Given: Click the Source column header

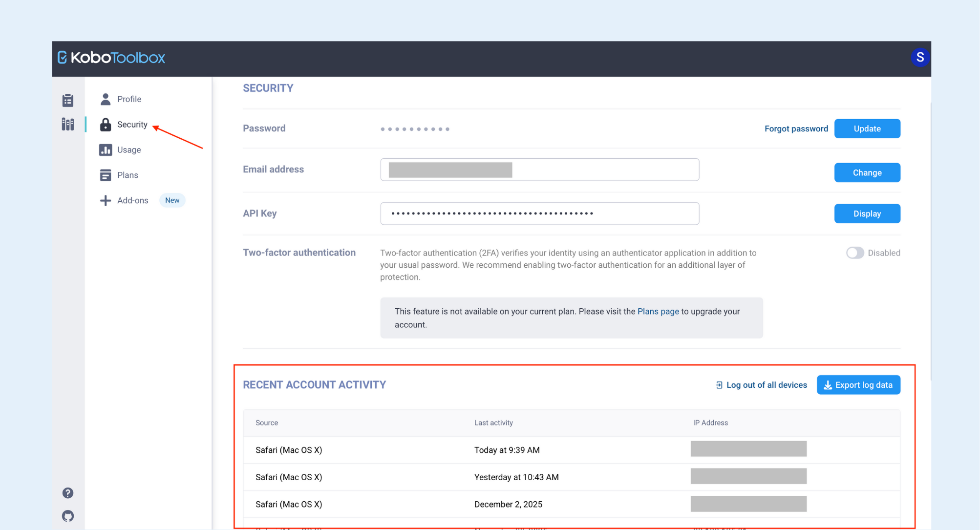Looking at the screenshot, I should click(267, 423).
